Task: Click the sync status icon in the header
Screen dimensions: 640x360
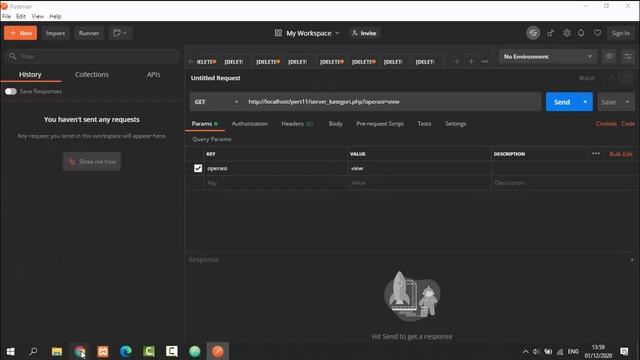Action: tap(533, 33)
